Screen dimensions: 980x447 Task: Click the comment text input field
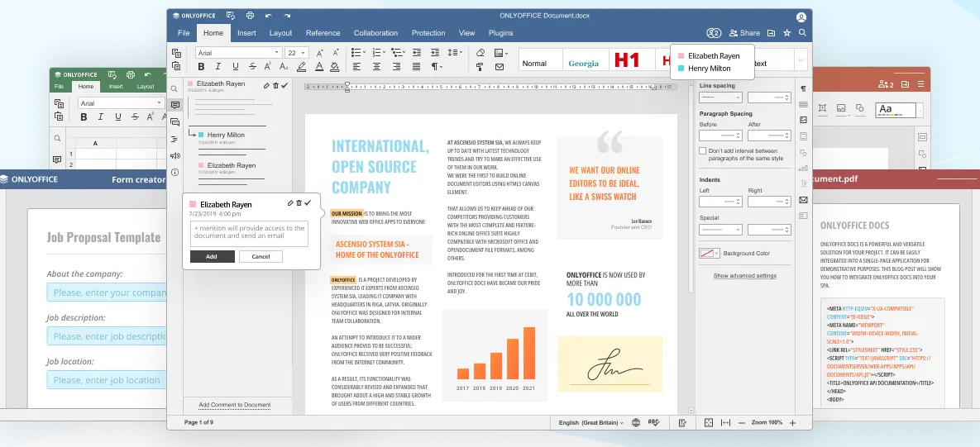[x=250, y=233]
